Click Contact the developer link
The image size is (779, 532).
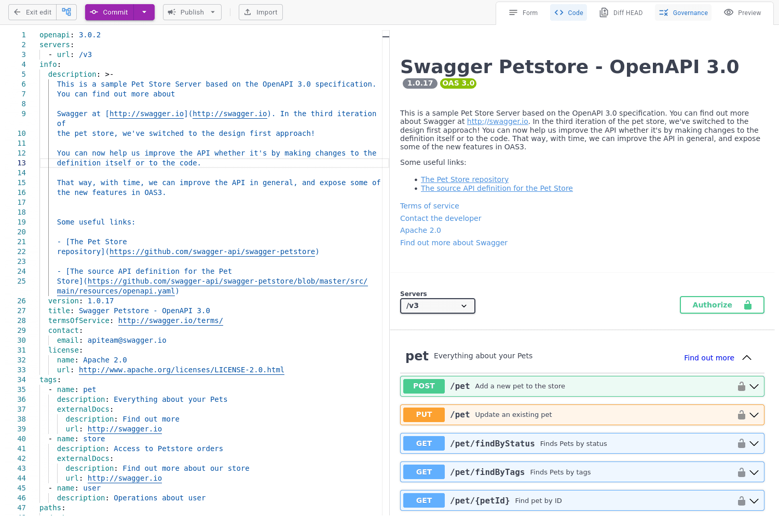point(441,218)
